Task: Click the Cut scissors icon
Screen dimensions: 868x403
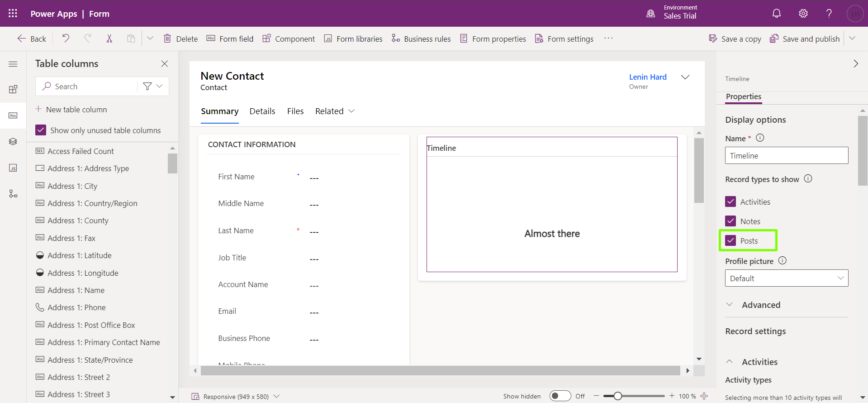Action: click(x=109, y=38)
